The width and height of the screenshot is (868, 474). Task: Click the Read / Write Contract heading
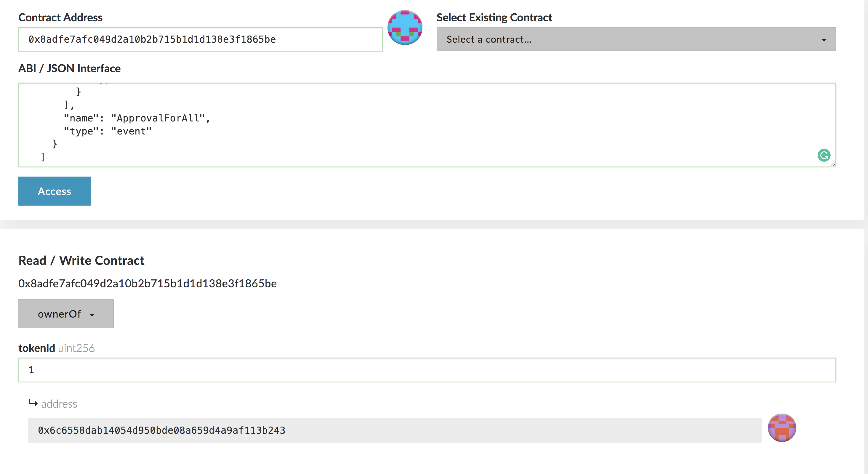81,260
